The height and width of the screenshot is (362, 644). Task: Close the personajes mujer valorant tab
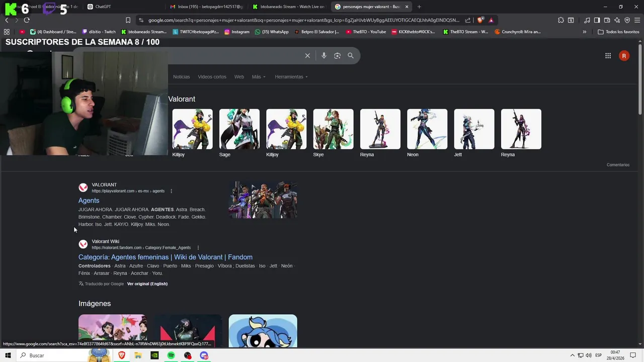[x=407, y=7]
